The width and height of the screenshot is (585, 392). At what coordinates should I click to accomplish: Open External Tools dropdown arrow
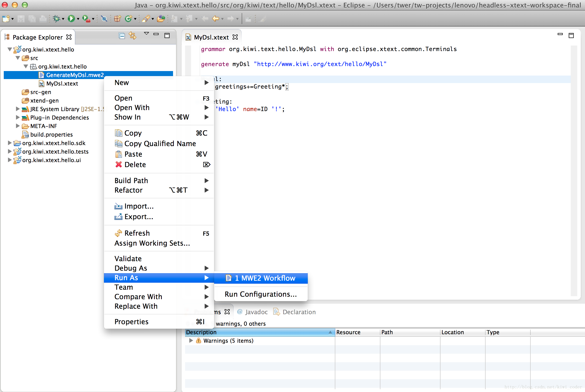point(93,19)
